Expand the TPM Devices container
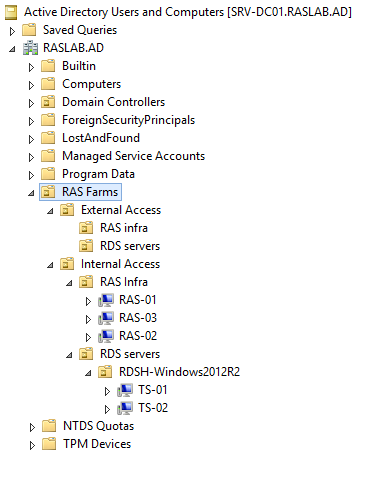This screenshot has height=479, width=368. tap(32, 445)
